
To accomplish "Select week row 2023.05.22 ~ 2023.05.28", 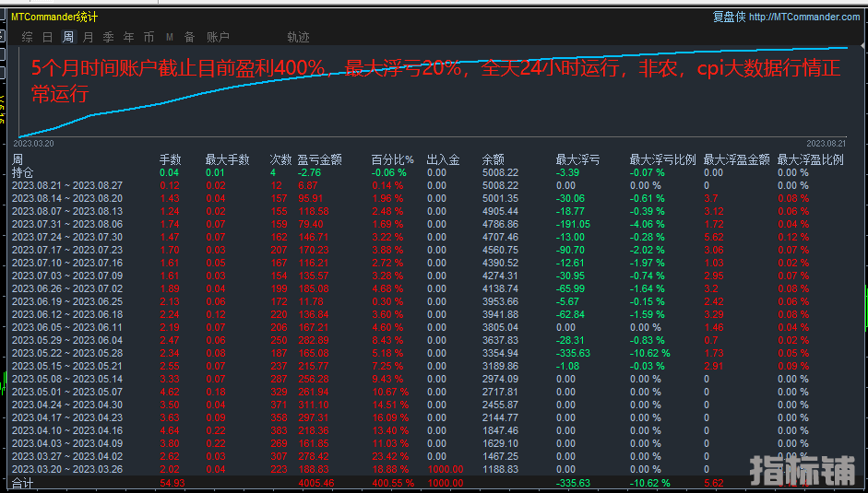I will pos(66,353).
